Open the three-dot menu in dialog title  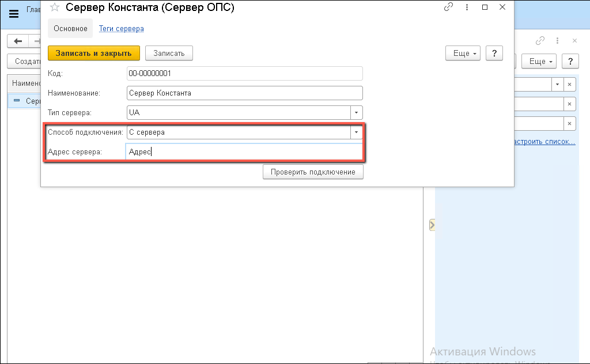coord(466,7)
